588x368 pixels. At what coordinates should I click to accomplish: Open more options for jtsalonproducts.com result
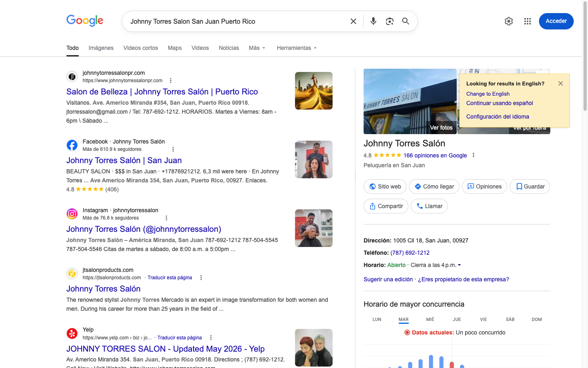[201, 278]
